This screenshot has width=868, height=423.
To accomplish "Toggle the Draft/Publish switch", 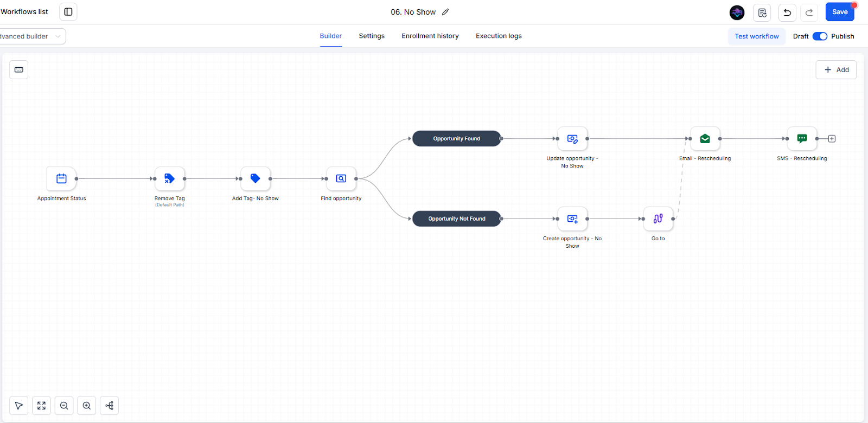I will pyautogui.click(x=820, y=36).
